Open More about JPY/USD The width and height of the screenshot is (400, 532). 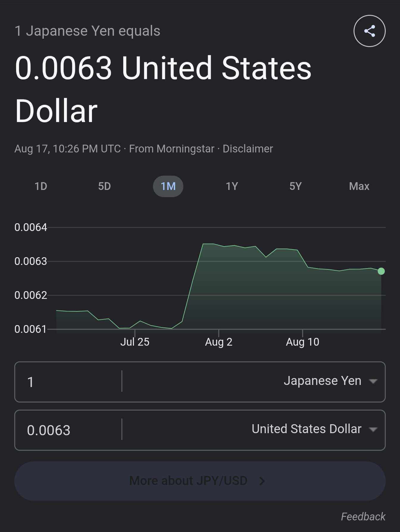tap(200, 481)
